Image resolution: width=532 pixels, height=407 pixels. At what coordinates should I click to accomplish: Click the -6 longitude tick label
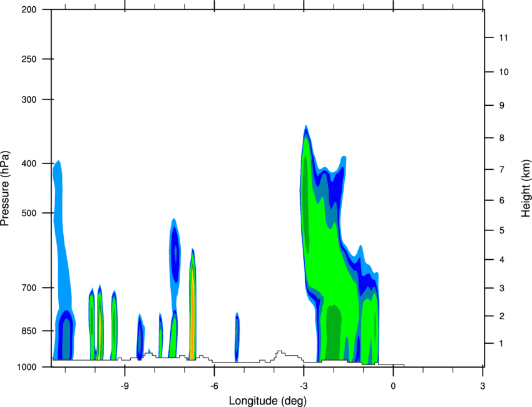(214, 386)
